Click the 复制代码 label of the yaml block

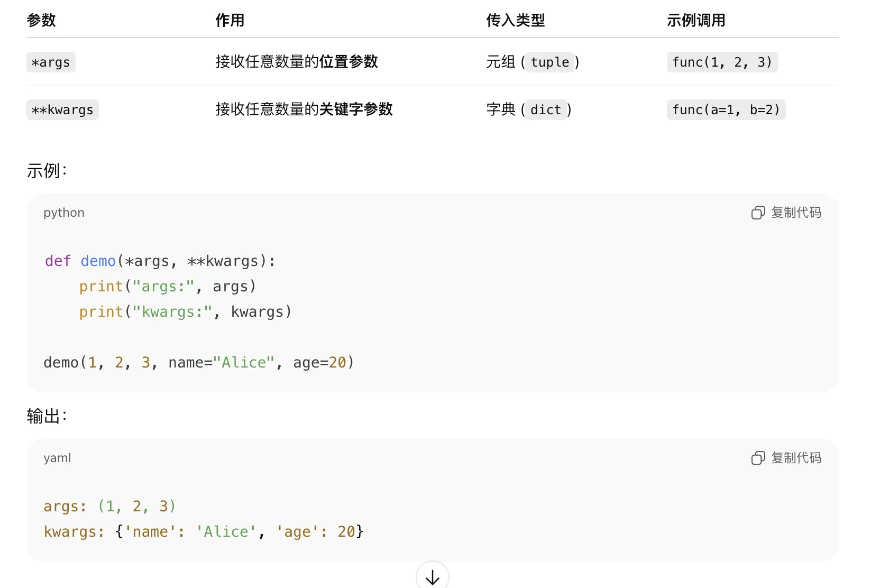click(x=796, y=458)
